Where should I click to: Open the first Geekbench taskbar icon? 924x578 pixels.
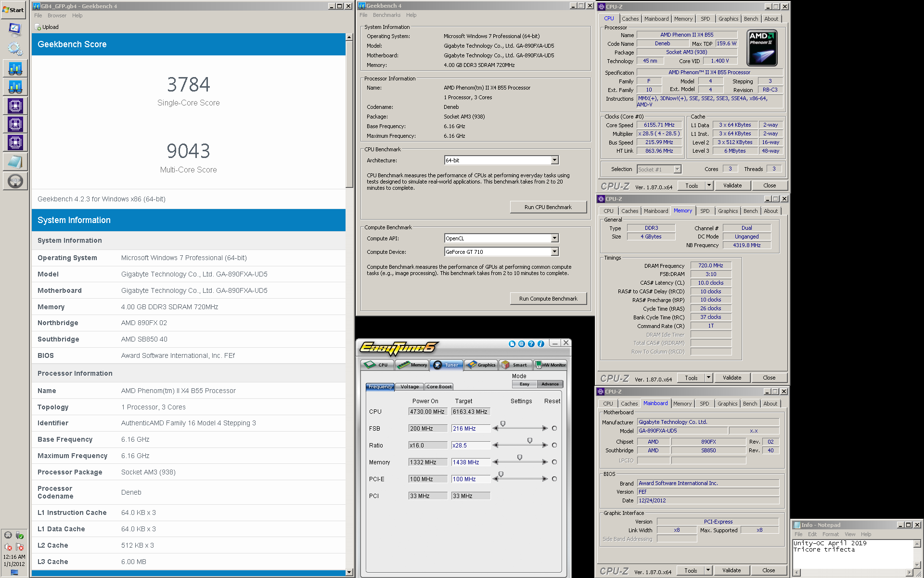click(15, 68)
